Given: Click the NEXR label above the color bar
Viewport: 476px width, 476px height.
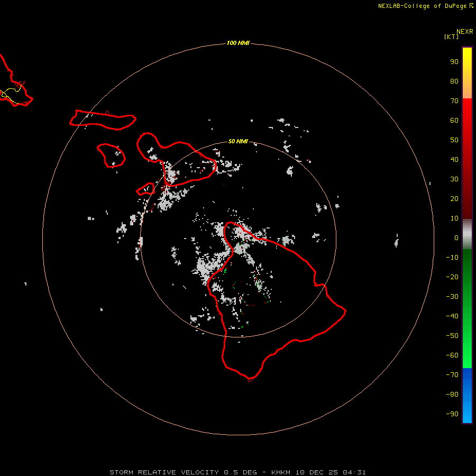Looking at the screenshot, I should [465, 32].
